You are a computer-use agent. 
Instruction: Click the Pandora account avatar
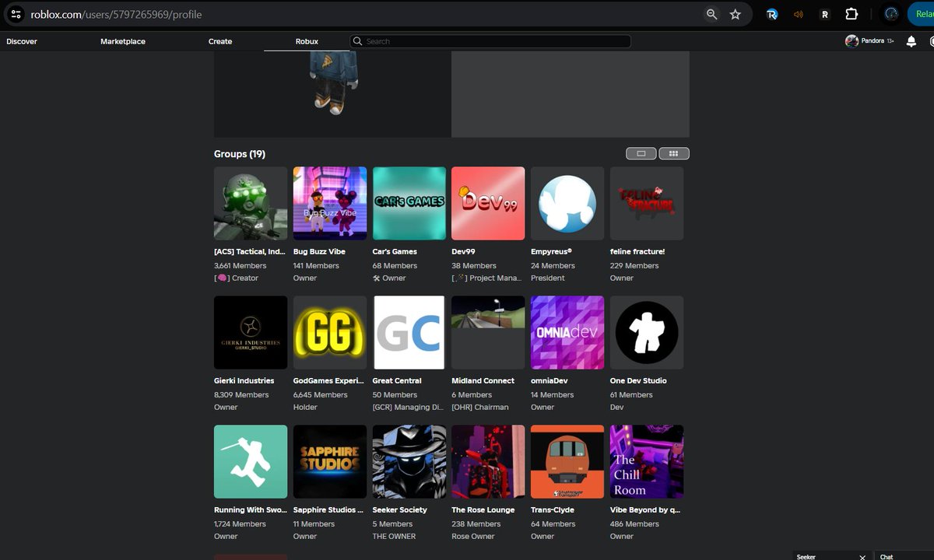[851, 41]
